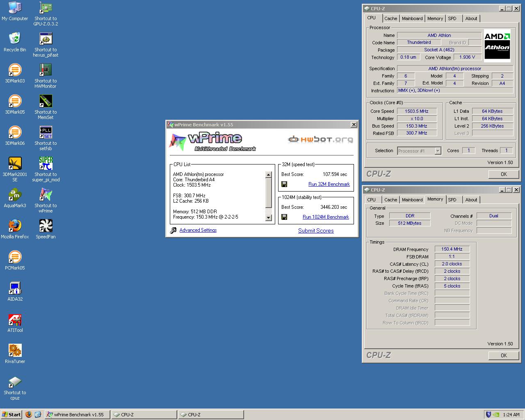The height and width of the screenshot is (420, 525).
Task: Select the AquaMark3 desktop icon
Action: click(15, 198)
